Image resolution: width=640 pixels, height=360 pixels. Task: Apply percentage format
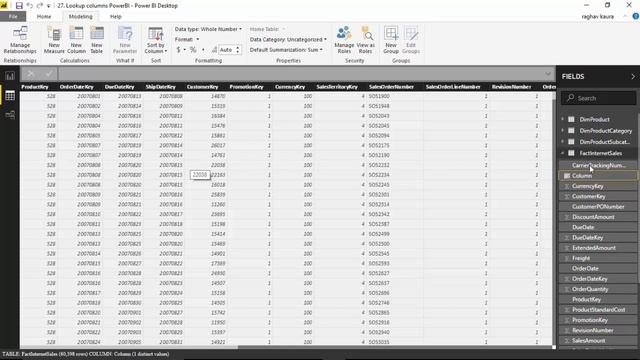click(x=193, y=50)
